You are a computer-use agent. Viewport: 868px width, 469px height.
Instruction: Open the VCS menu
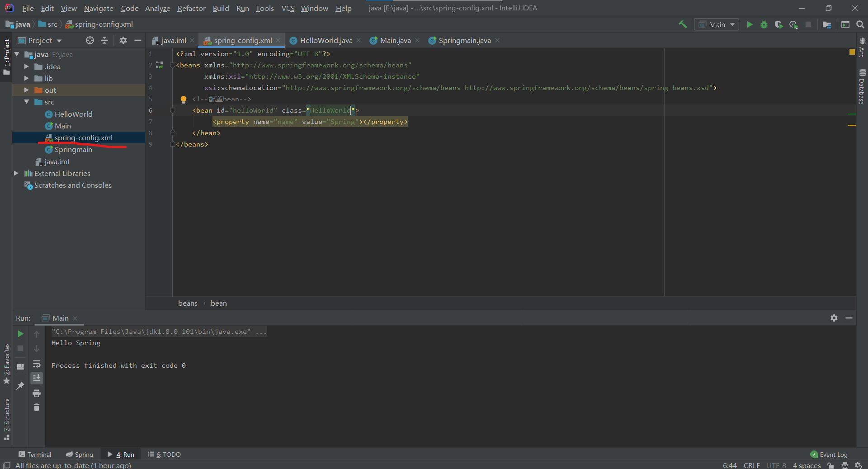(x=288, y=8)
